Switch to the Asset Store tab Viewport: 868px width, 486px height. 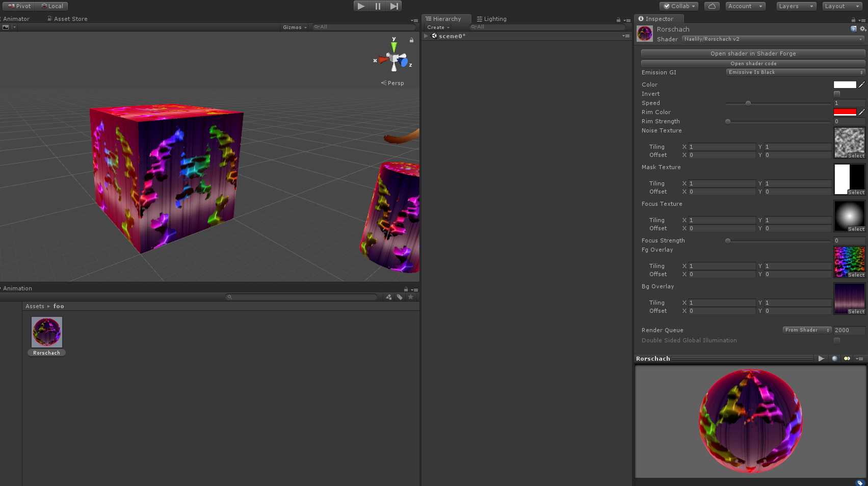(x=67, y=18)
